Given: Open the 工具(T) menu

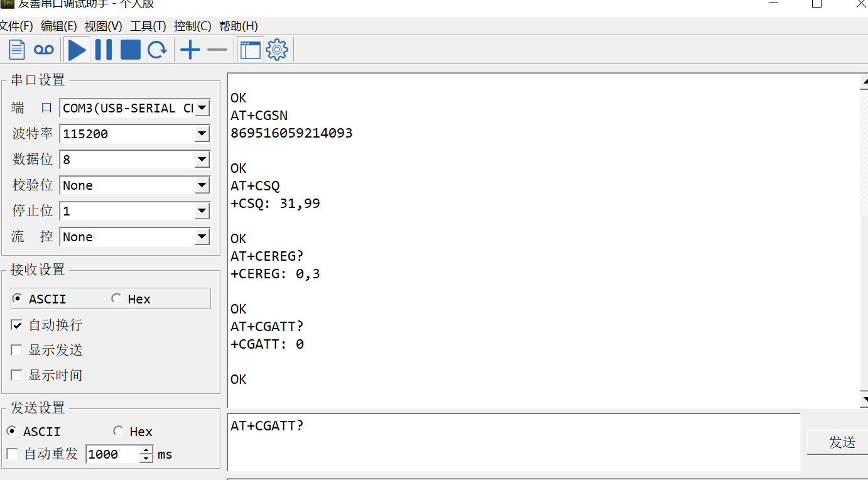Looking at the screenshot, I should coord(148,26).
